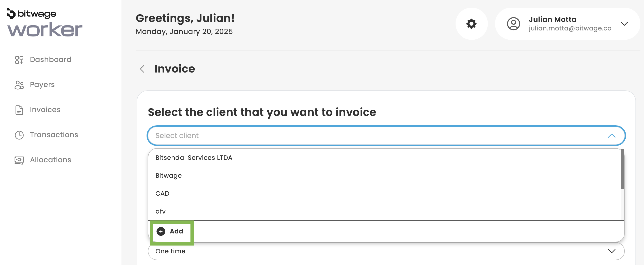Image resolution: width=644 pixels, height=265 pixels.
Task: Click the Bitwage worker logo
Action: pyautogui.click(x=45, y=22)
